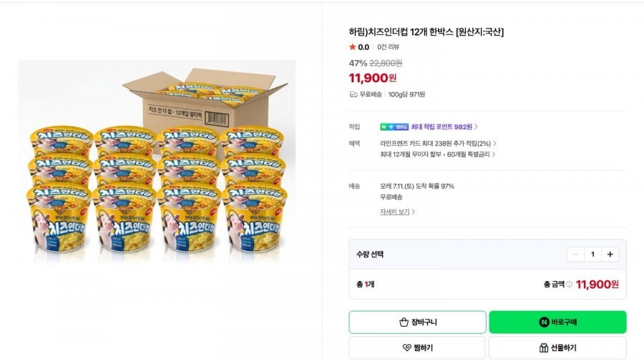The height and width of the screenshot is (361, 644).
Task: Click the quantity number field
Action: (x=592, y=254)
